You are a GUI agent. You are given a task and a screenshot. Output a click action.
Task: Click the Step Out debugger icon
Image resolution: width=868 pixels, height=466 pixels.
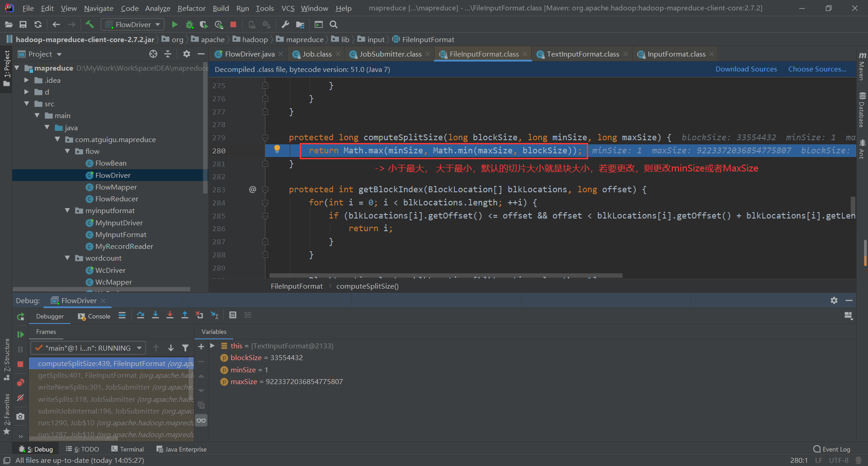pos(185,315)
